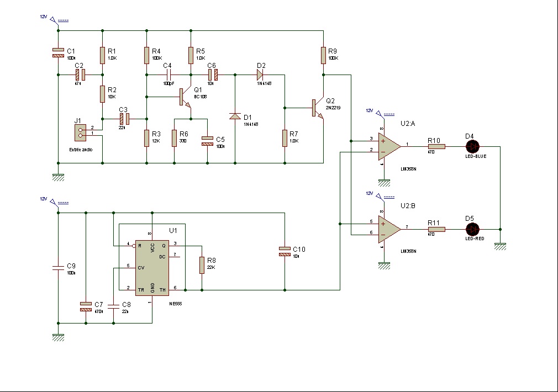The width and height of the screenshot is (558, 392).
Task: Pick the resistor R5 symbol
Action: pyautogui.click(x=191, y=56)
